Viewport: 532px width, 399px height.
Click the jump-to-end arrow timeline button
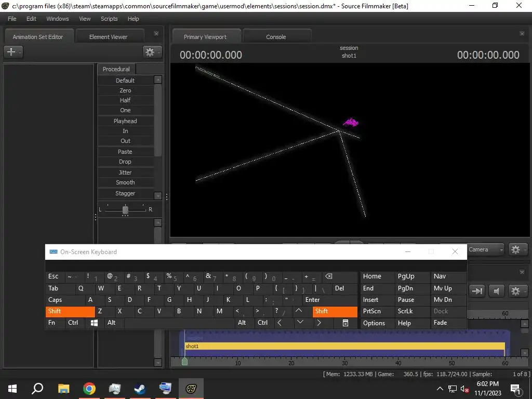pyautogui.click(x=477, y=291)
